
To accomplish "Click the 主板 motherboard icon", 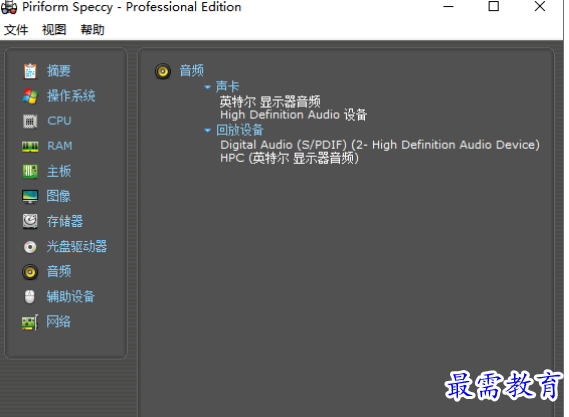I will coord(30,171).
